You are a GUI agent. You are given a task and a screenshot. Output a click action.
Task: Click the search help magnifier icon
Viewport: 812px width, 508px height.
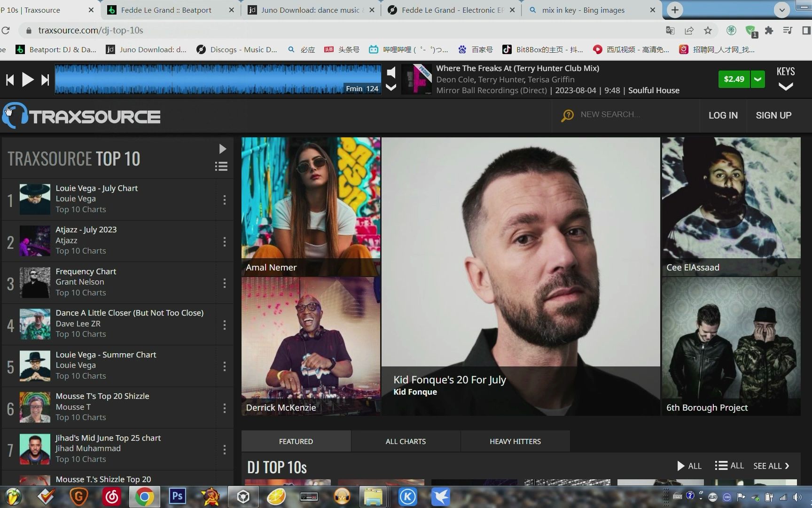(567, 115)
